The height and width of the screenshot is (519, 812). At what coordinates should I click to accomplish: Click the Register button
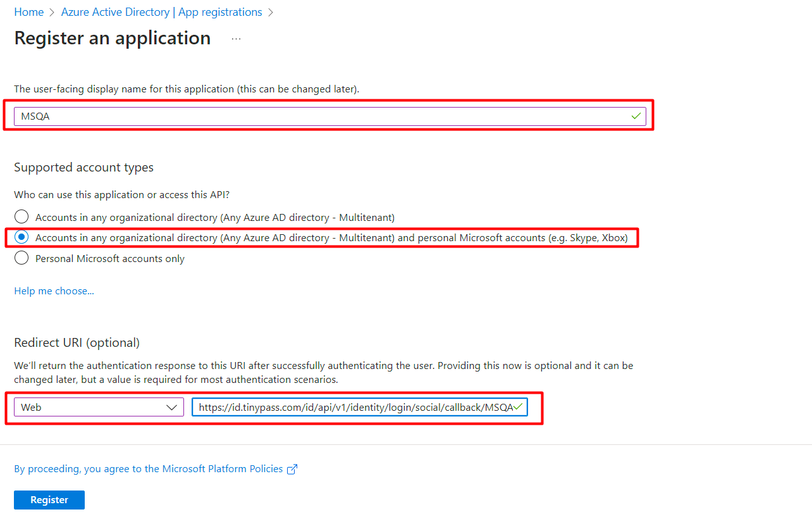tap(49, 500)
